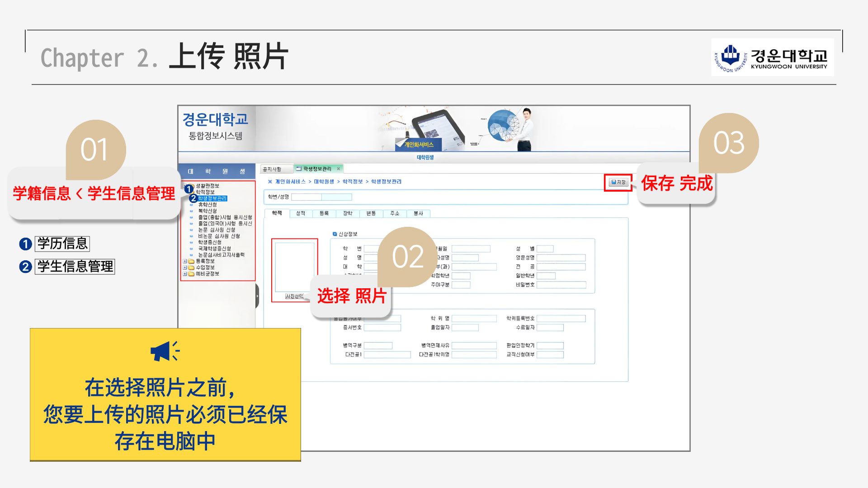Image resolution: width=868 pixels, height=488 pixels.
Task: Select 학생정보관리 in the sidebar tree
Action: click(212, 198)
